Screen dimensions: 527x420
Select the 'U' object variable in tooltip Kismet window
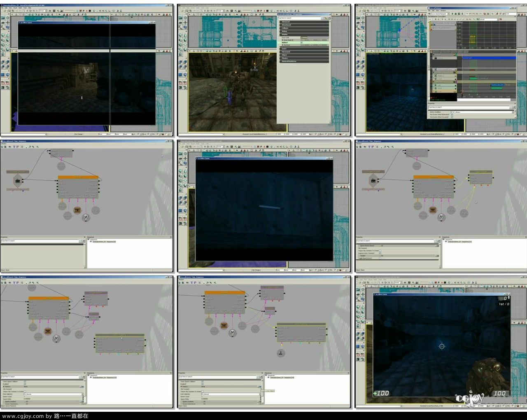232,332
